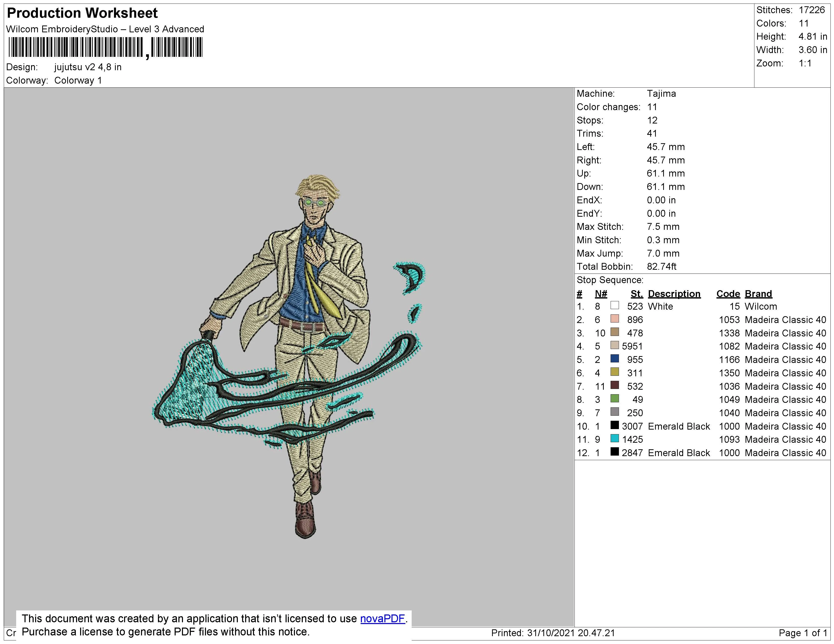The height and width of the screenshot is (644, 834).
Task: Click the White color swatch in row 1
Action: click(614, 305)
